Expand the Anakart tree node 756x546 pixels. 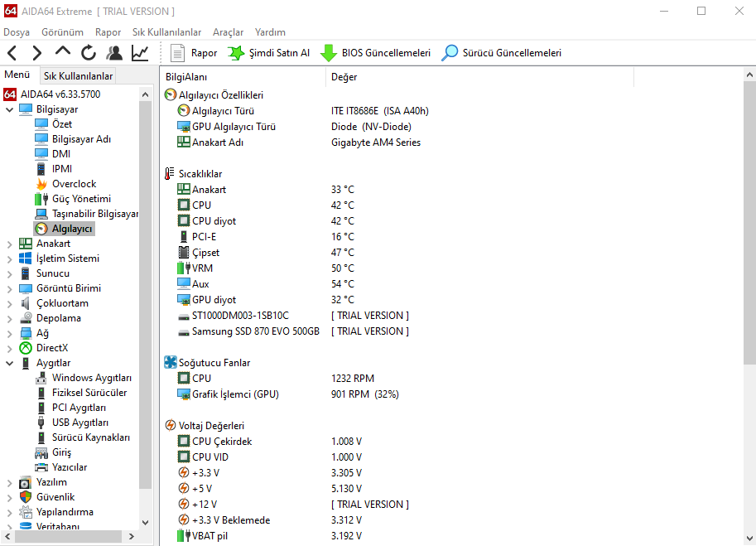10,244
